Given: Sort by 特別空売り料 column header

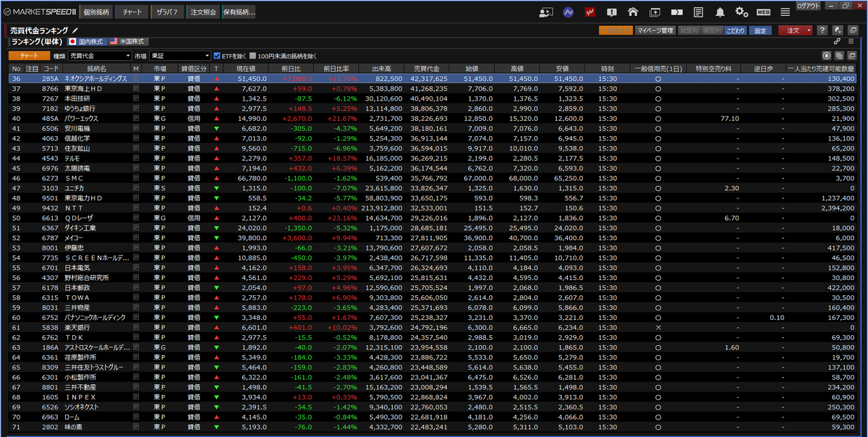Looking at the screenshot, I should (714, 68).
